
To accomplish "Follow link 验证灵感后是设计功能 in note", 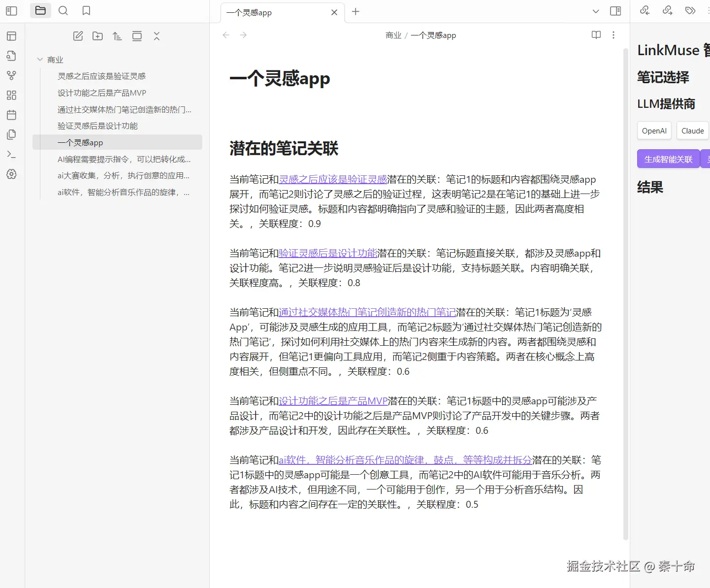I will [x=328, y=253].
